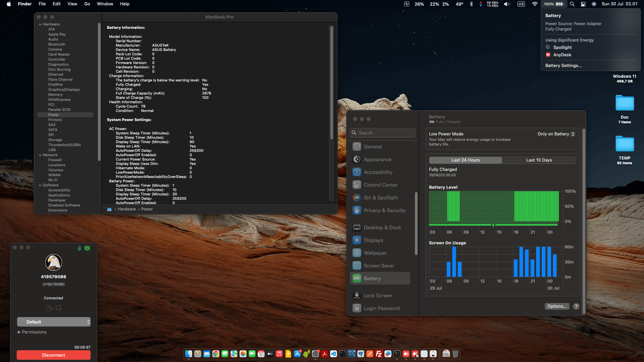This screenshot has height=362, width=644.
Task: Click the System Information sidebar scrollbar
Action: pyautogui.click(x=99, y=92)
